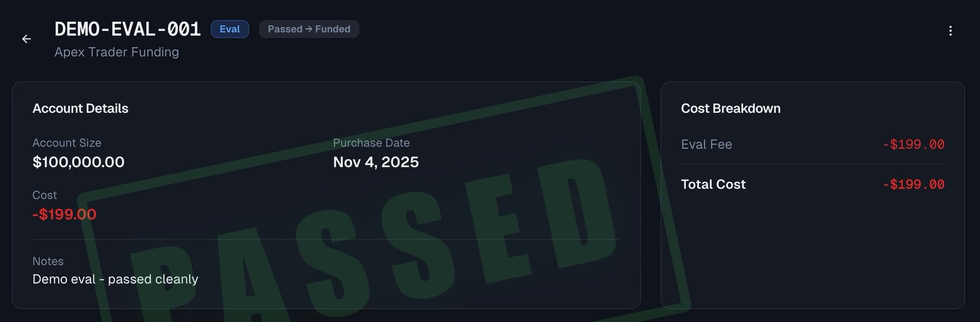Select the Account Details header
Screen dimensions: 980x322
80,108
